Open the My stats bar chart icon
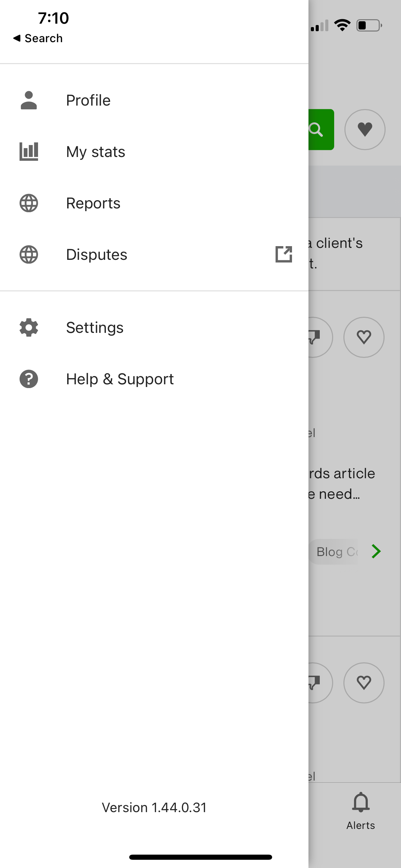Viewport: 401px width, 868px height. 29,152
